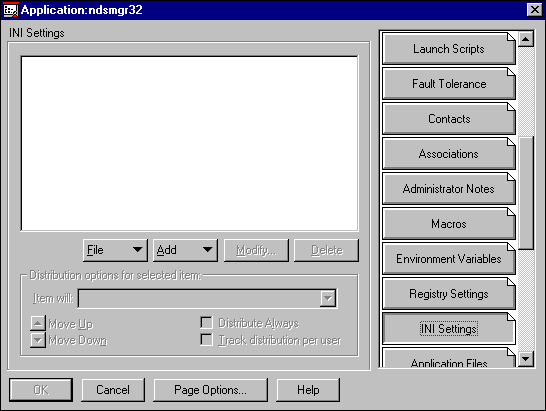Select the Macros page tab

(x=449, y=224)
